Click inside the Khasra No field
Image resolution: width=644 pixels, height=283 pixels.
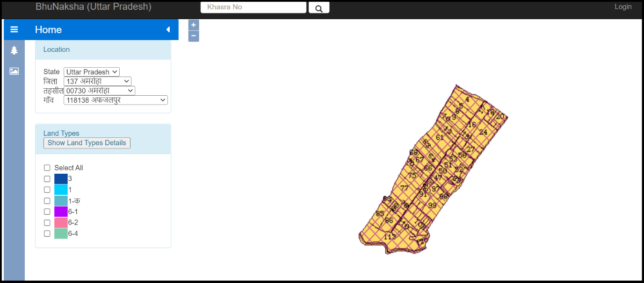point(253,7)
